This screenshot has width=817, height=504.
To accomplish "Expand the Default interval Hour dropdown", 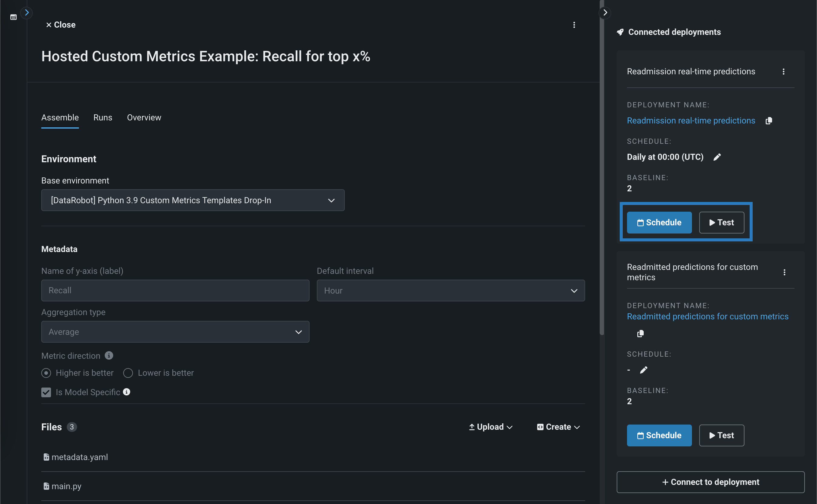I will (x=450, y=291).
